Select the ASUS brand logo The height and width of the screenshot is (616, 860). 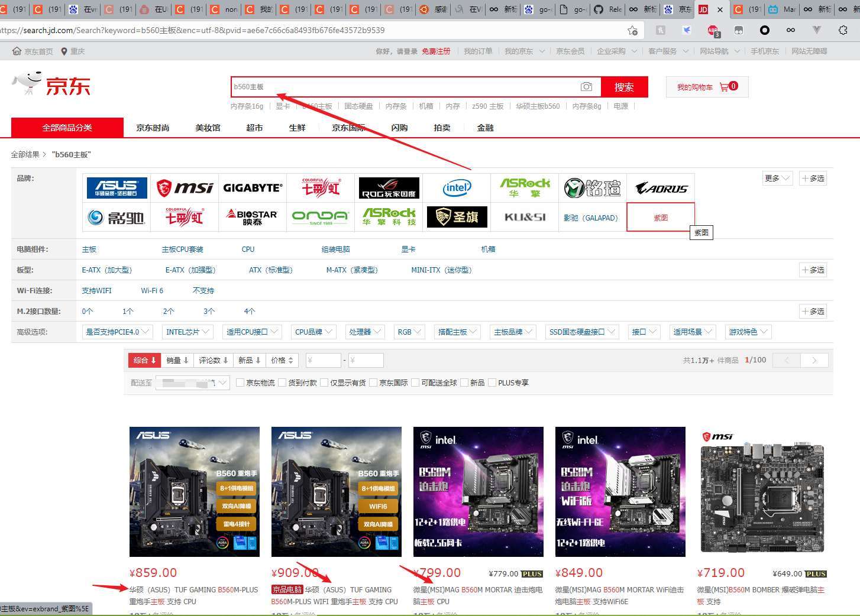coord(117,188)
